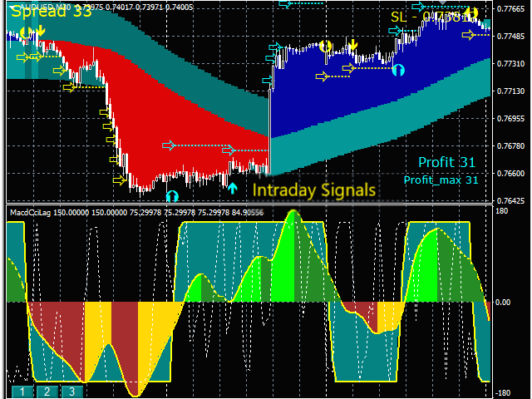The image size is (532, 399).
Task: Select the cyan circle marker on blue zone
Action: (398, 71)
